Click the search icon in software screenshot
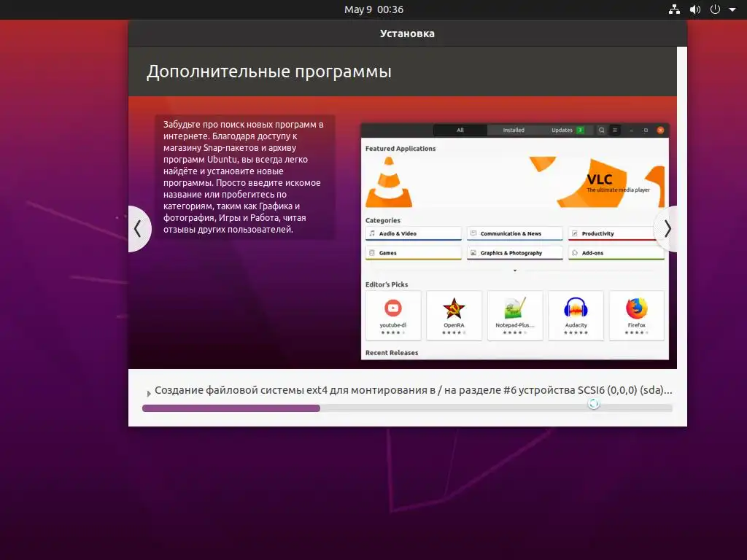 coord(602,130)
